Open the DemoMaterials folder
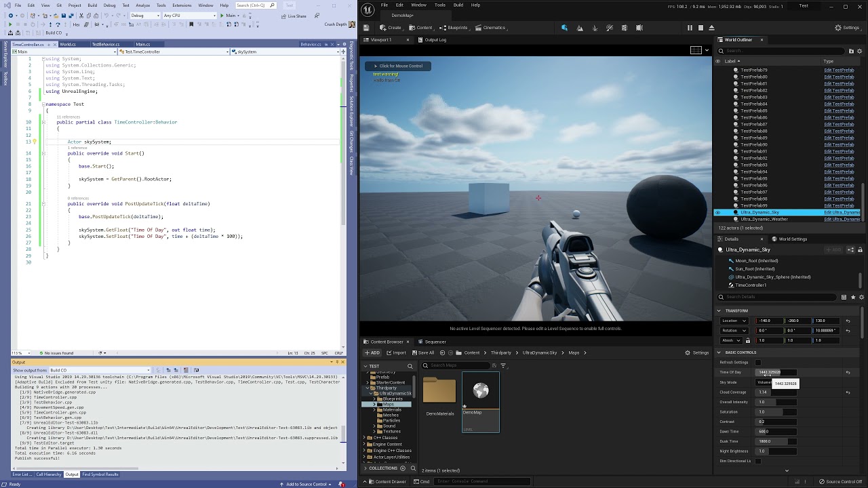The image size is (868, 488). (x=439, y=396)
